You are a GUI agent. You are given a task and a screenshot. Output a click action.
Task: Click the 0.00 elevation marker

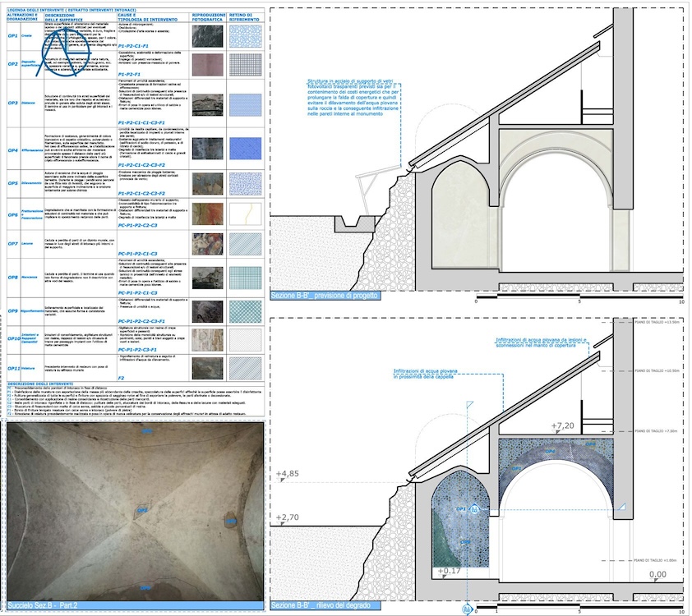tap(657, 575)
